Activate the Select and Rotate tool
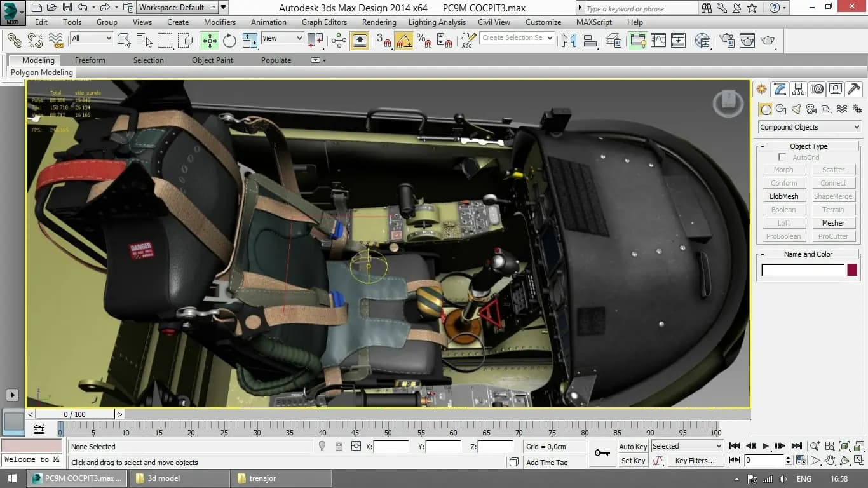This screenshot has width=868, height=488. click(229, 40)
